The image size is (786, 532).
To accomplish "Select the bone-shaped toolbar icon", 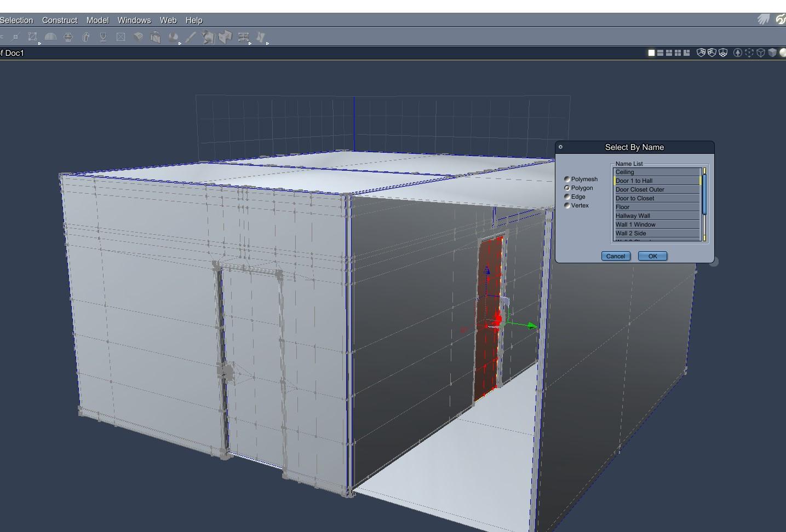I will pos(261,37).
